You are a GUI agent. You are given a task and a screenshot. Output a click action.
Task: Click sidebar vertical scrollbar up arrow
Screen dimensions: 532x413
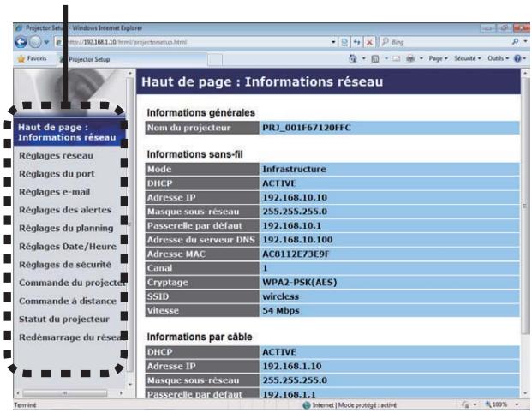pos(130,74)
